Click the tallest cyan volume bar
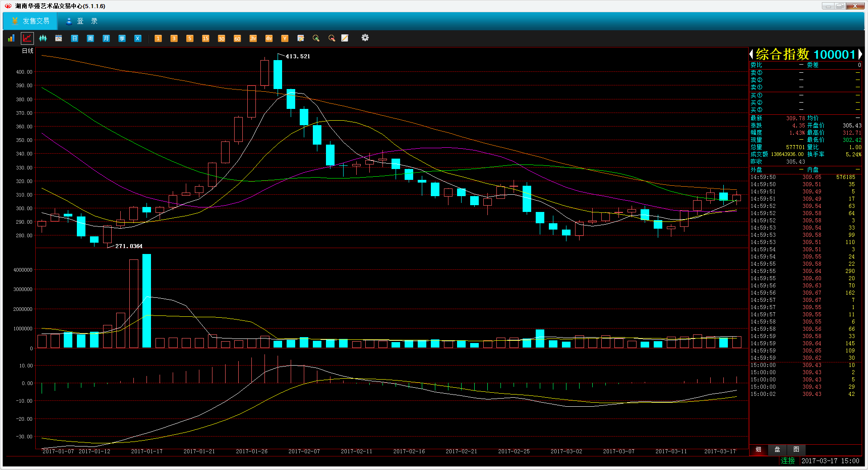The height and width of the screenshot is (470, 868). coord(147,301)
